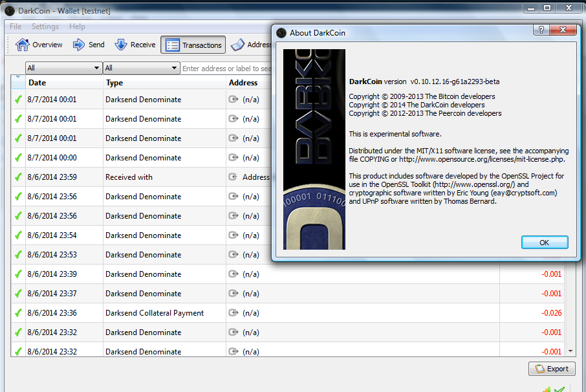Click checkmark icon of 8/6/2014 23:54 row

18,235
